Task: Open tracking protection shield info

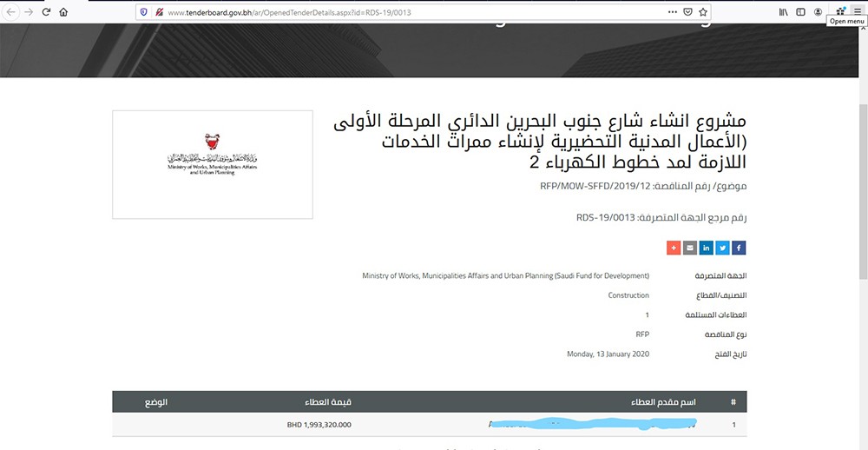Action: point(144,11)
